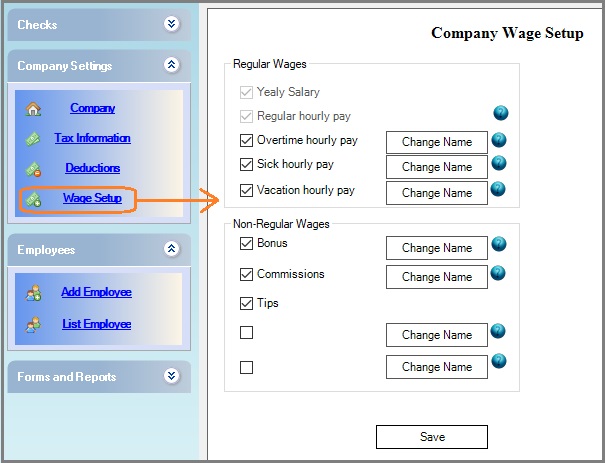
Task: Click the Deductions sidebar icon
Action: (x=33, y=169)
